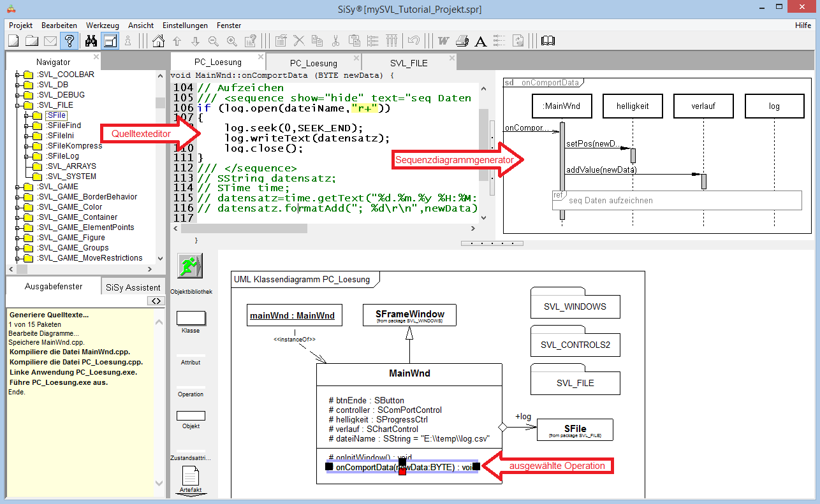Toggle the window layout toolbar button

(110, 41)
